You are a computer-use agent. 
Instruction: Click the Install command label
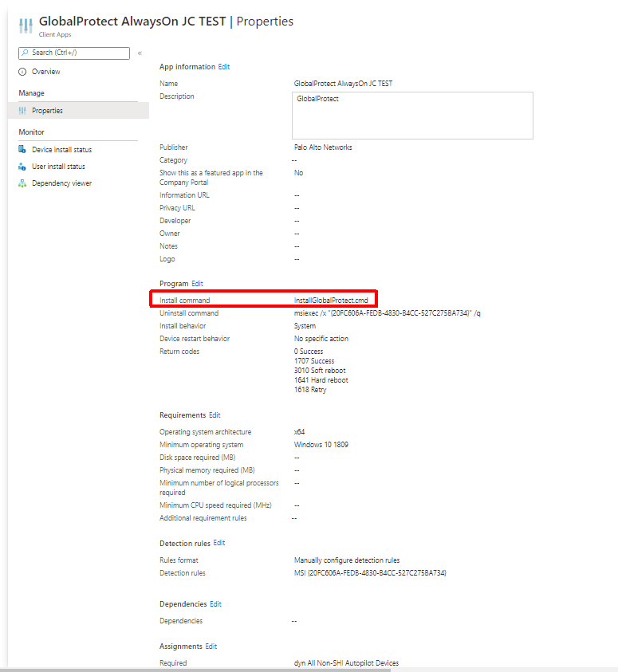click(x=185, y=301)
